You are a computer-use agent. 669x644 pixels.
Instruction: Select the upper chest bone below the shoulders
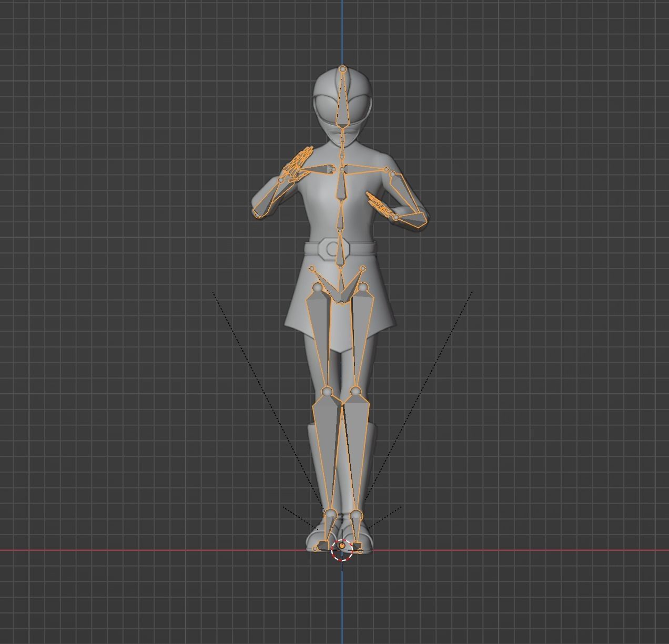342,184
